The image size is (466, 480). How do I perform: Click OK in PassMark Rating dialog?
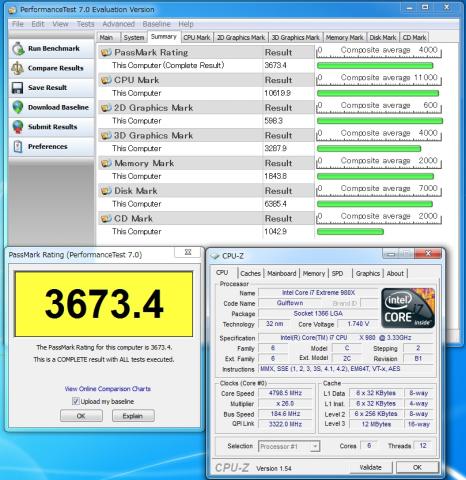[x=81, y=416]
